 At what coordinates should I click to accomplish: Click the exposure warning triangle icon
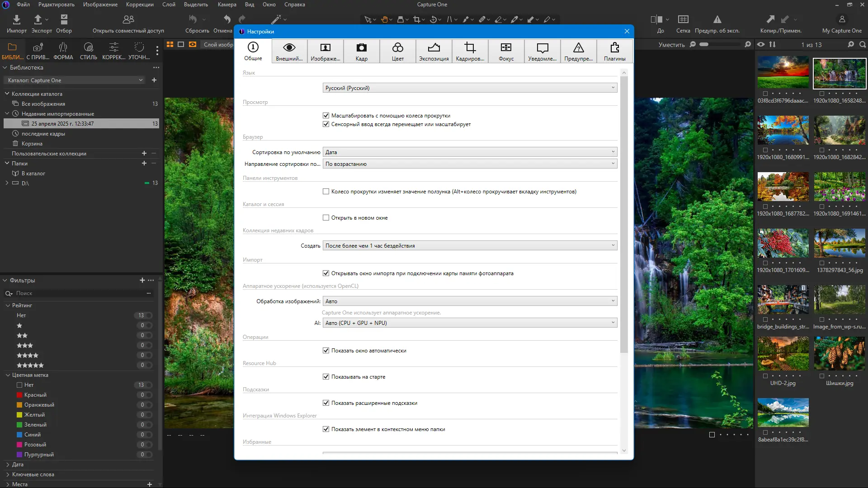point(717,19)
